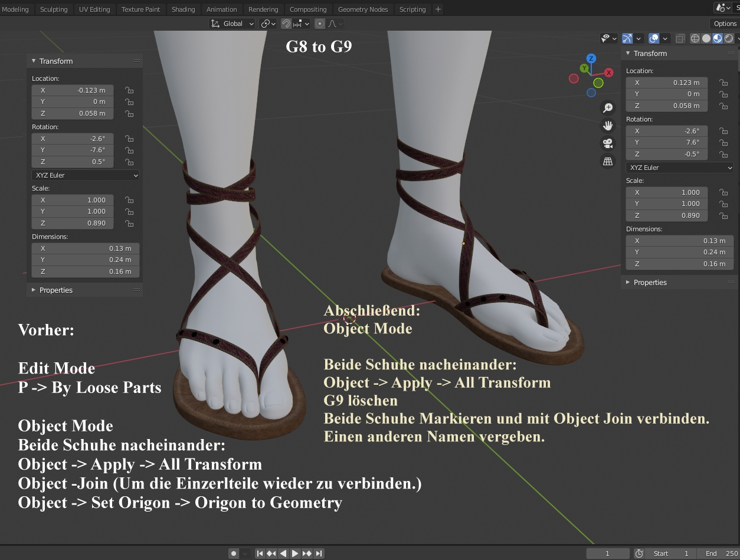Click the red X axis on navigation gizmo
Image resolution: width=740 pixels, height=560 pixels.
tap(609, 72)
